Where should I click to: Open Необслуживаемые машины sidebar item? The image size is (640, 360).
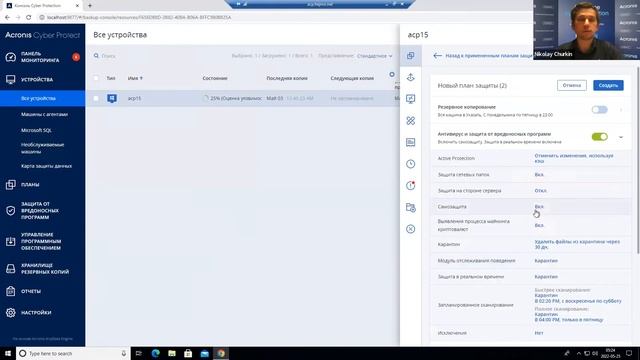coord(42,148)
